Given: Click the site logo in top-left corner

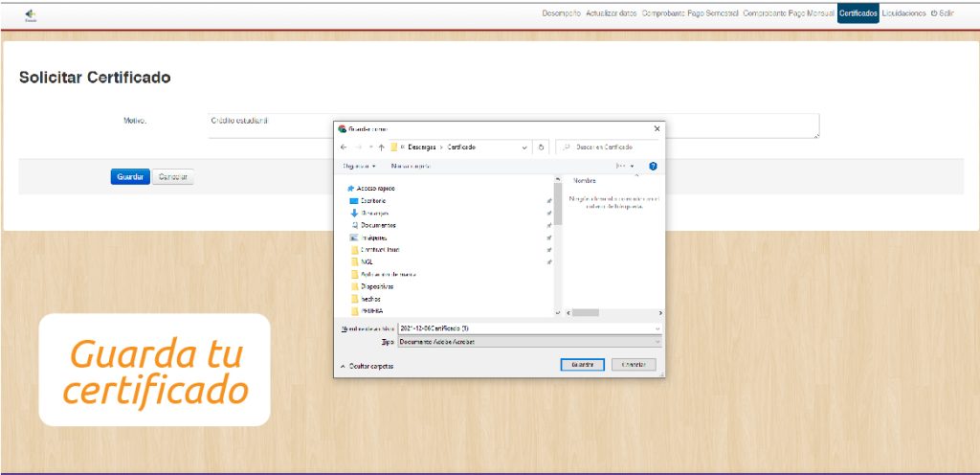Looking at the screenshot, I should click(29, 15).
